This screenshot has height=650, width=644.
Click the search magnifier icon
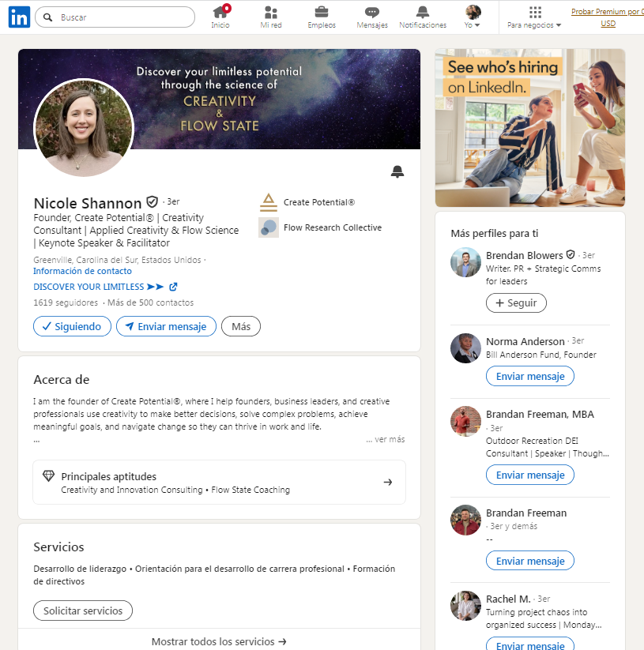[x=48, y=17]
